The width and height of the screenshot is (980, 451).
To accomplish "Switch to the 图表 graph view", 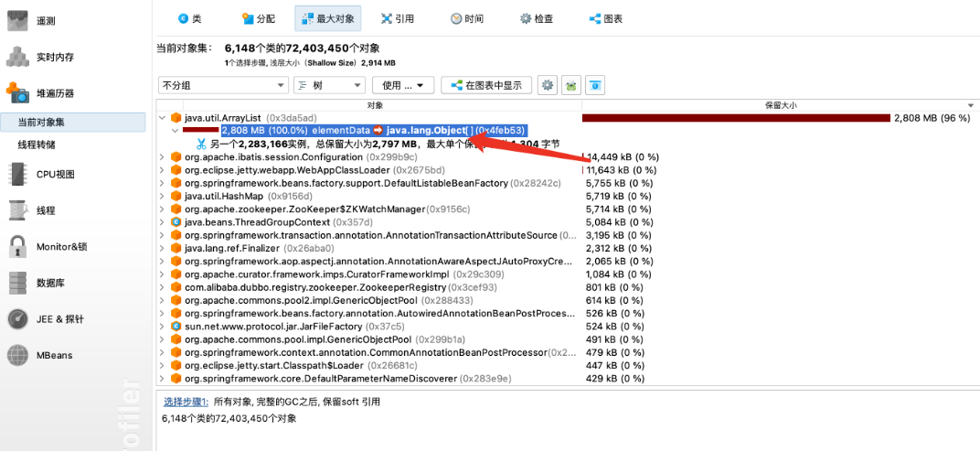I will click(x=605, y=19).
